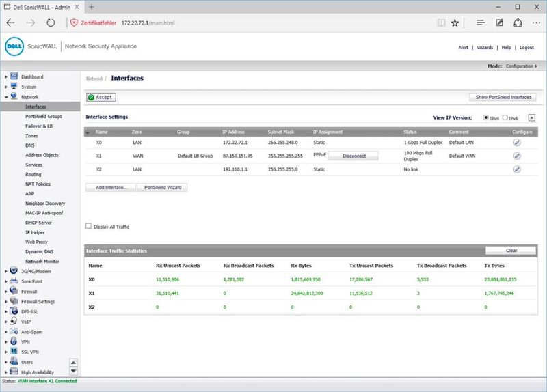
Task: Edit X0 interface with pencil icon
Action: (x=517, y=143)
